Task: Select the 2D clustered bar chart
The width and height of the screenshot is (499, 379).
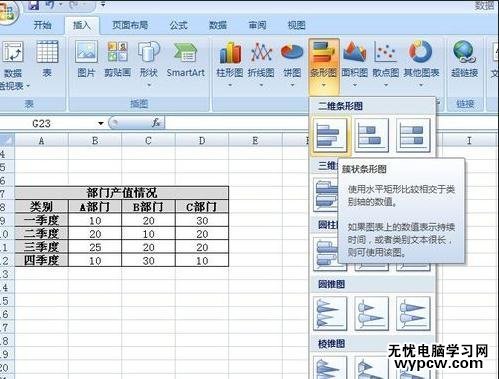Action: point(330,135)
